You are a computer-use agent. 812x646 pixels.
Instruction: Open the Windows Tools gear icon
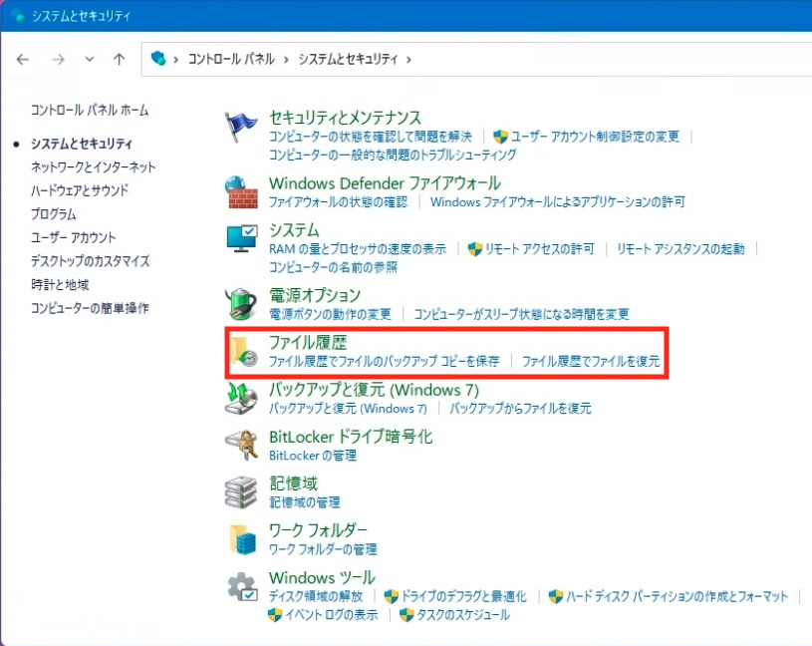point(242,586)
